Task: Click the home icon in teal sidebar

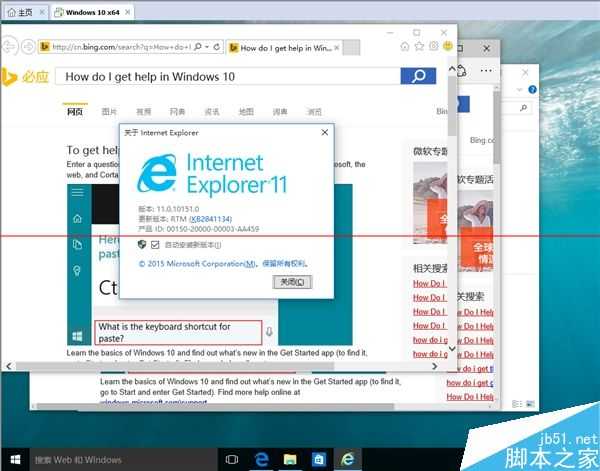Action: pos(77,218)
